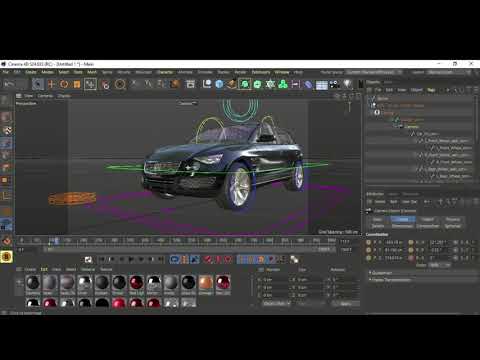Open the blue Cube primitive icon
Viewport: 480px width, 360px height.
click(219, 84)
